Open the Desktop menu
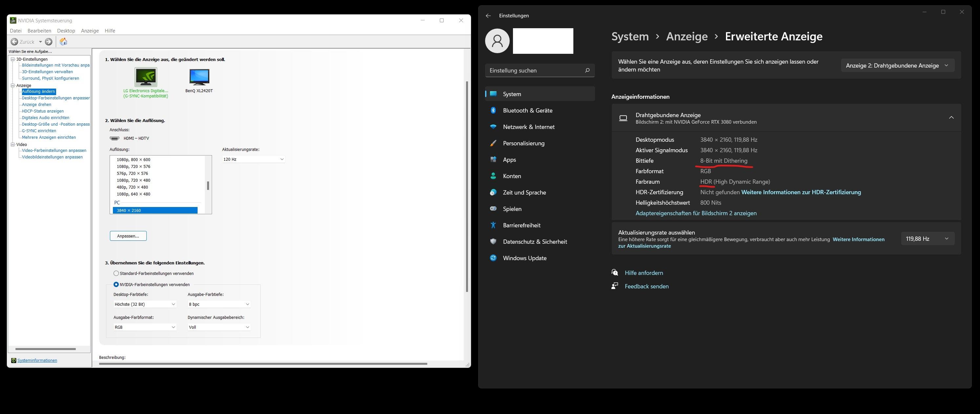 66,31
